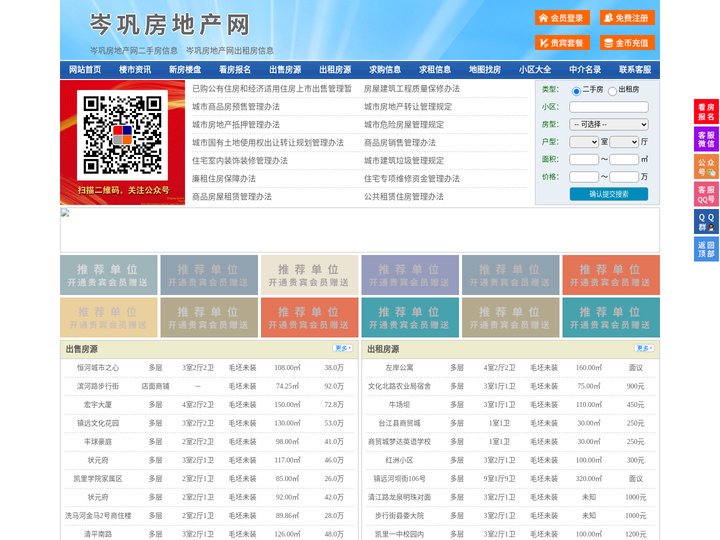720x540 pixels.
Task: Click the 免费注册 free register button
Action: point(627,18)
